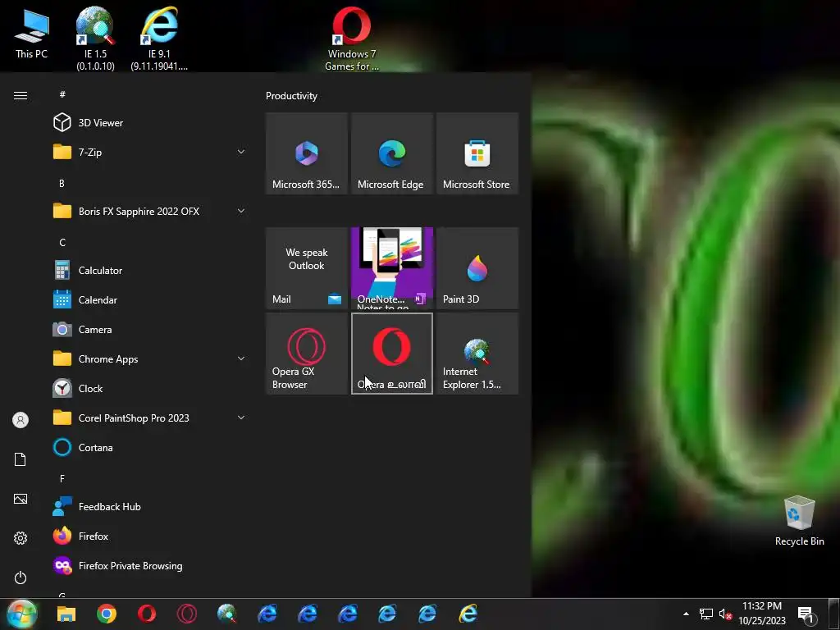Click the F letter header in the app list

point(62,478)
